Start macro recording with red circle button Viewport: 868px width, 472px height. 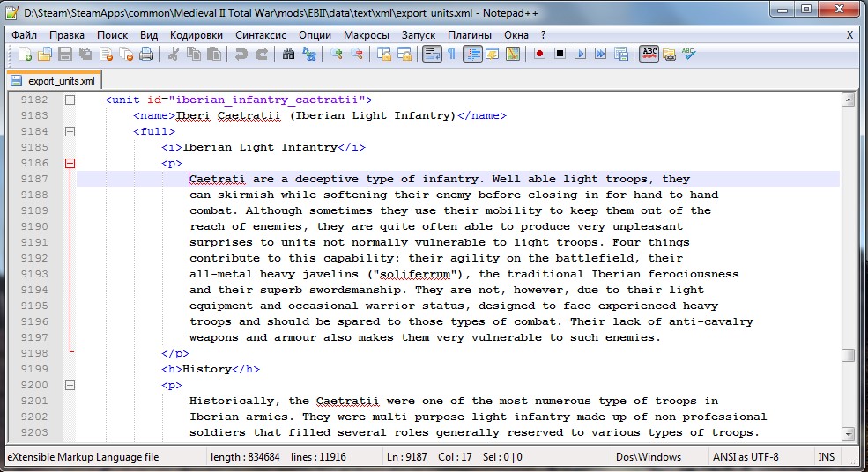(x=538, y=55)
